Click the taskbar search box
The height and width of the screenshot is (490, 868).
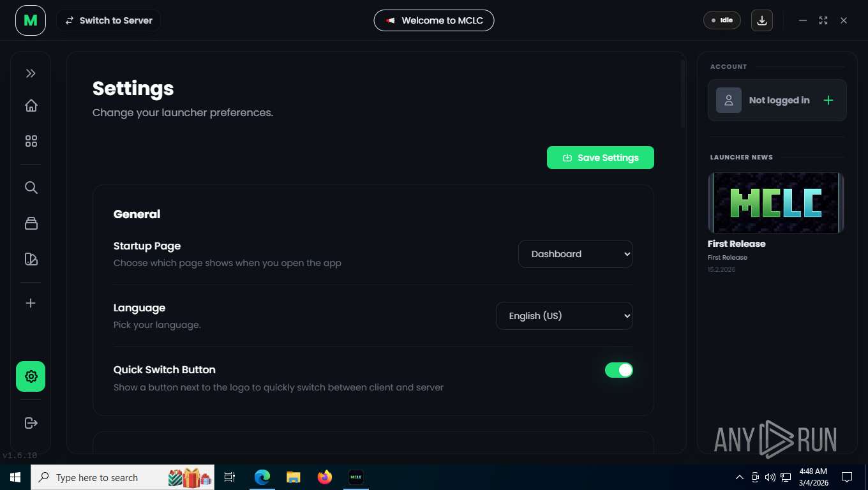coord(123,477)
